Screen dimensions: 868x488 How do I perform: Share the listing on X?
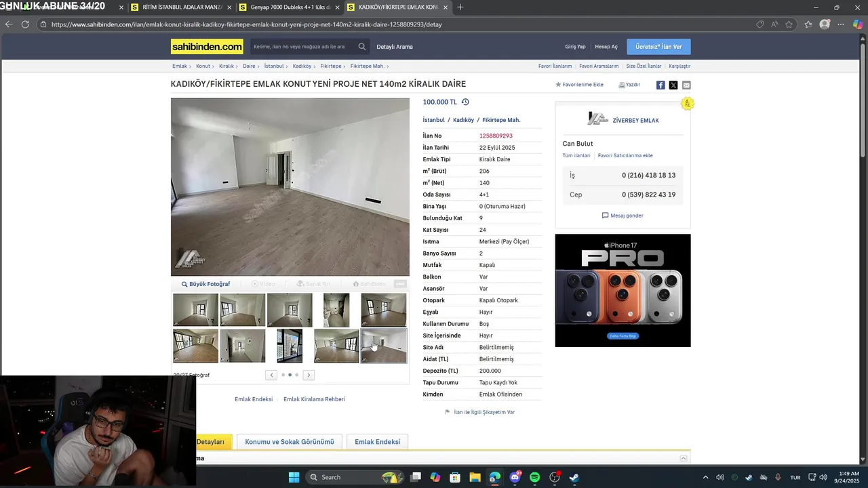tap(673, 85)
